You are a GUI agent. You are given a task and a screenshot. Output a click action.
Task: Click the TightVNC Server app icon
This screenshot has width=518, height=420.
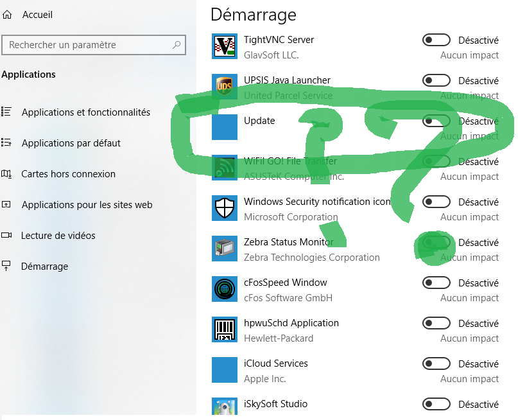coord(225,46)
